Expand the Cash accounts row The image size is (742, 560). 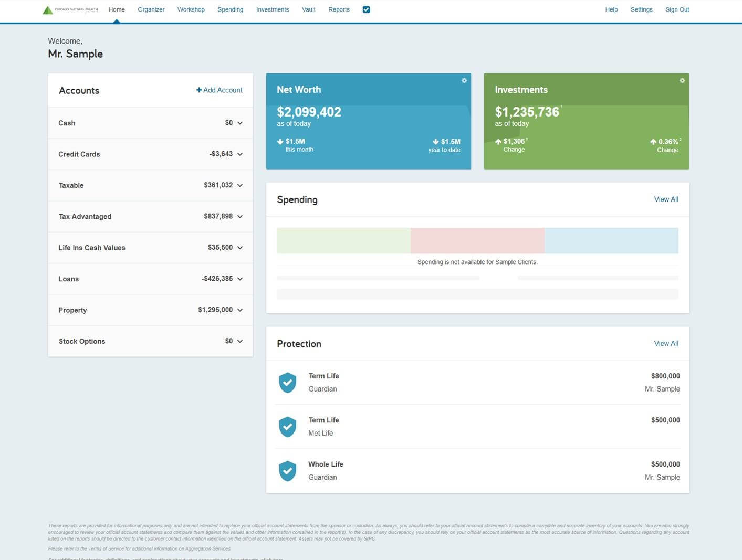point(240,123)
